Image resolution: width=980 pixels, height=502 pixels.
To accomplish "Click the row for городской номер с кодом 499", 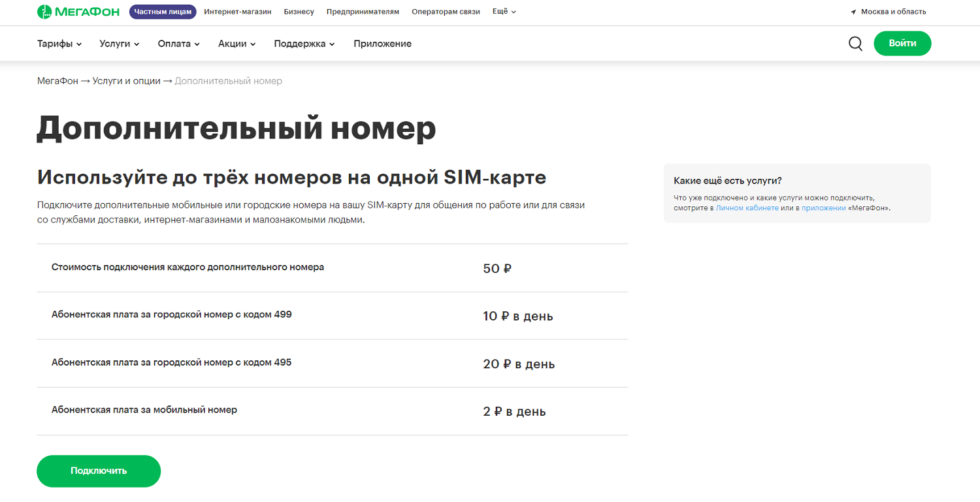I will click(x=333, y=315).
